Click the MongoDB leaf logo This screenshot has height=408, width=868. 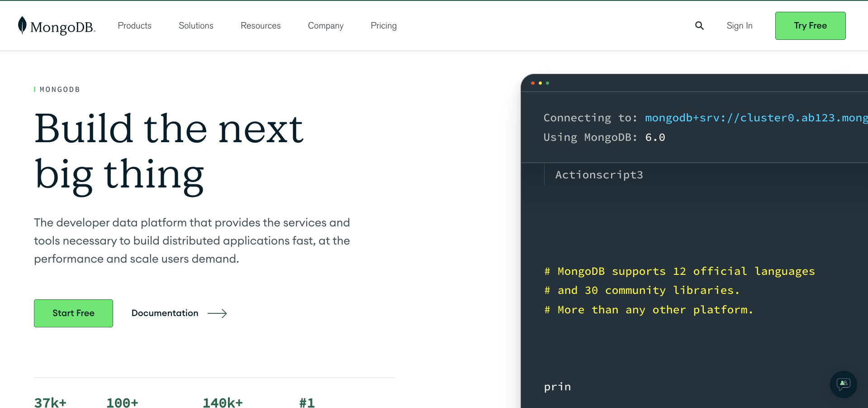coord(22,25)
